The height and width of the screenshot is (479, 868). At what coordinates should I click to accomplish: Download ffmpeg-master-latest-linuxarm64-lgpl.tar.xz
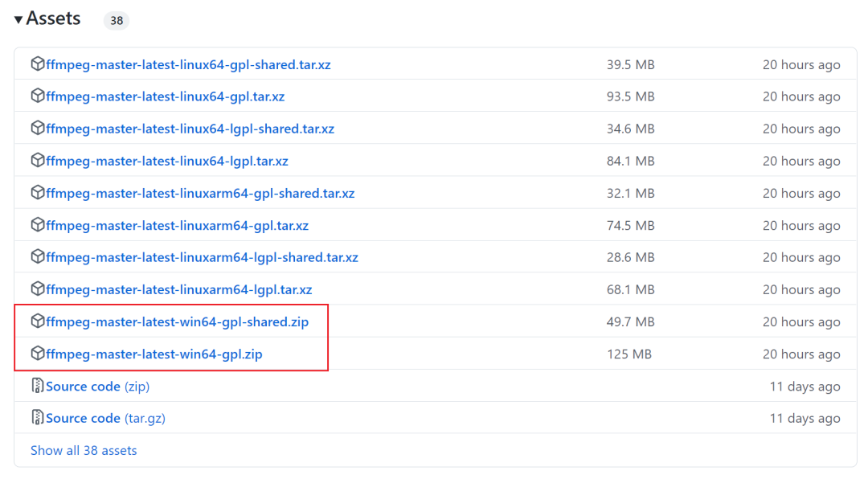(x=178, y=289)
